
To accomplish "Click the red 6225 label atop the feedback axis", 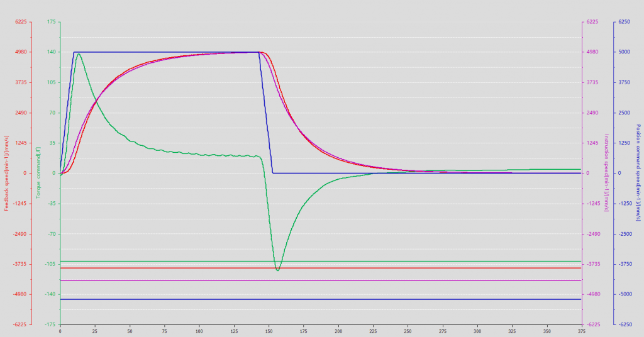I will 20,22.
